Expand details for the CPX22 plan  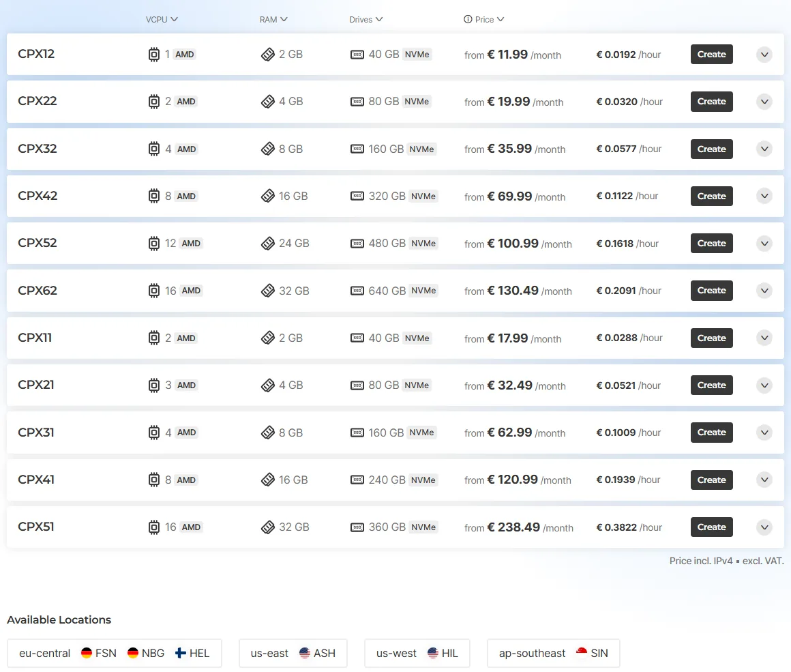pos(764,102)
